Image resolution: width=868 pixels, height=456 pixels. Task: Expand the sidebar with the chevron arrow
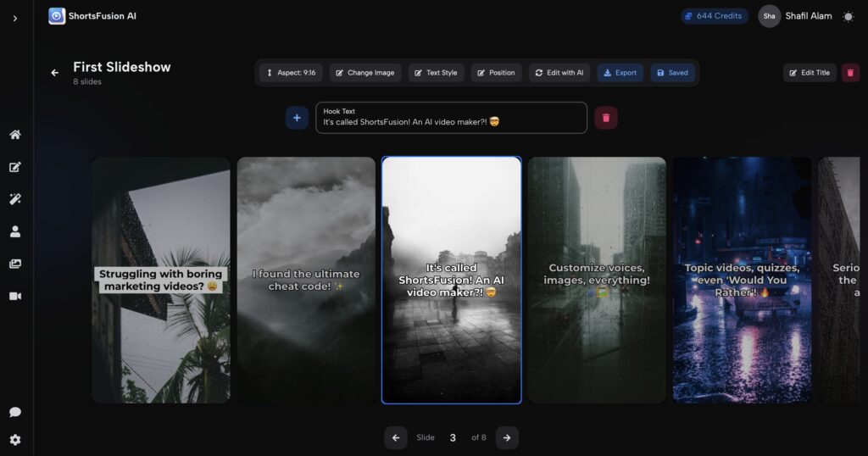(15, 19)
